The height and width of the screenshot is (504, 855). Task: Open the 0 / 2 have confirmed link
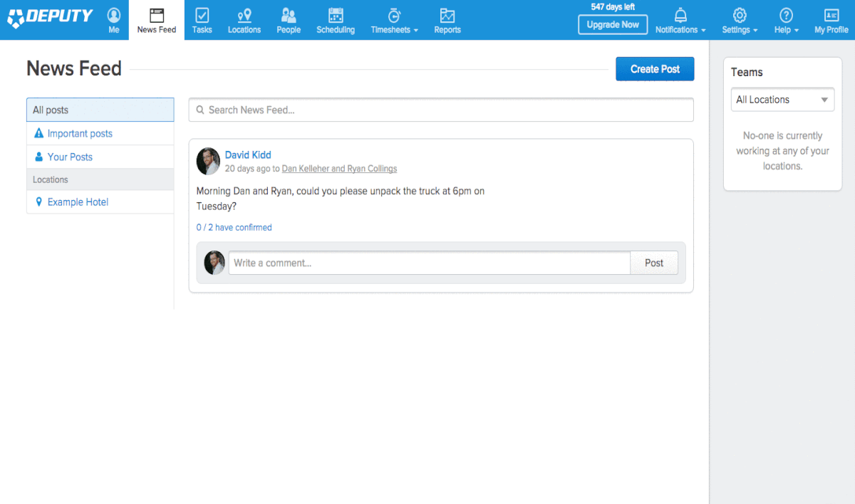[x=234, y=228]
